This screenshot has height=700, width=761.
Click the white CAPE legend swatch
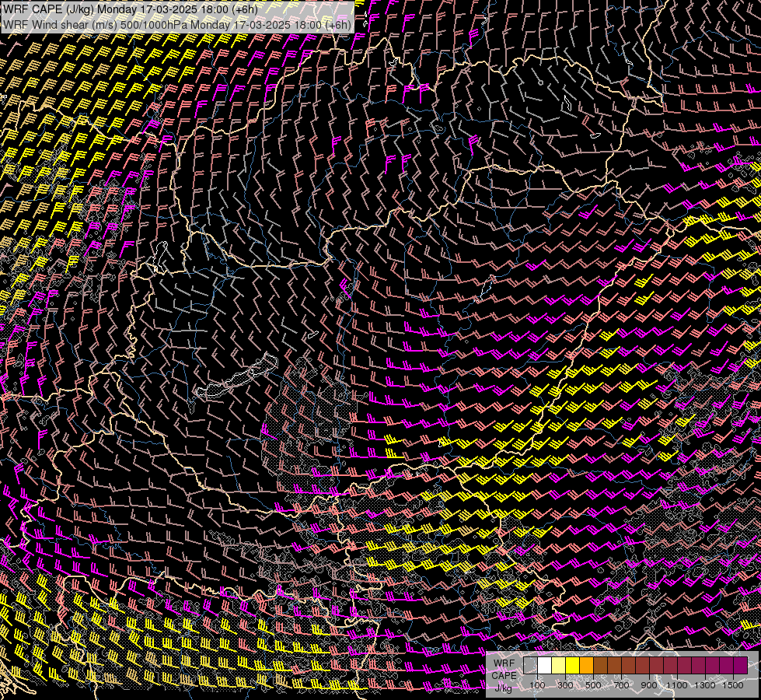pos(545,665)
